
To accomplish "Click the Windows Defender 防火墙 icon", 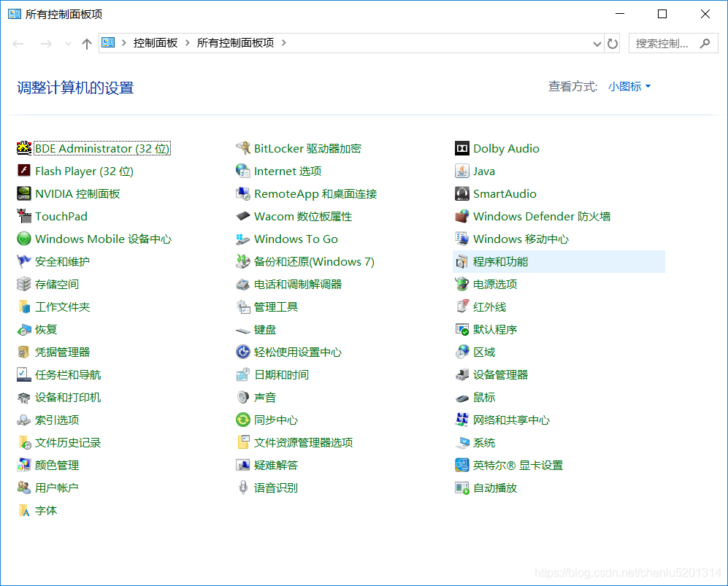I will pos(462,216).
